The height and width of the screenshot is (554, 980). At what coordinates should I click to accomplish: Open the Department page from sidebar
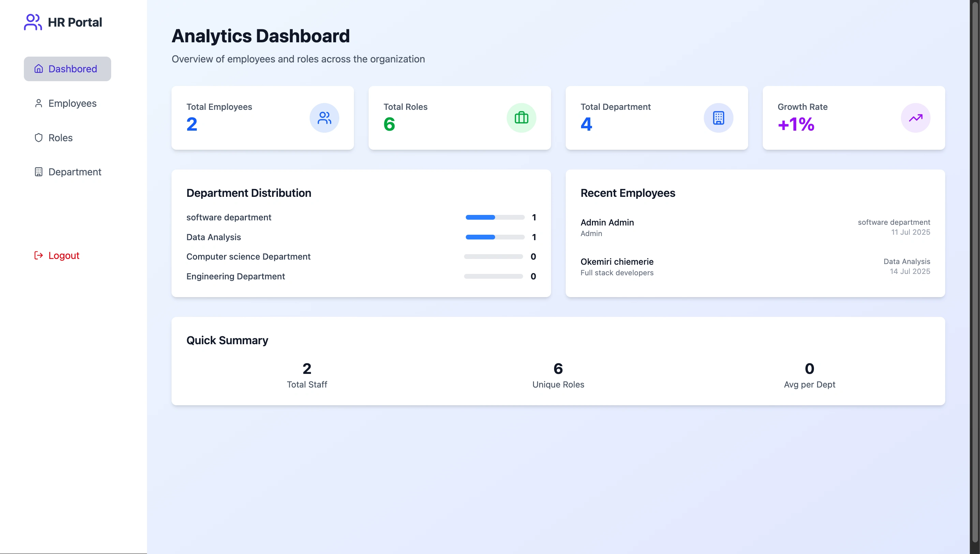[75, 172]
